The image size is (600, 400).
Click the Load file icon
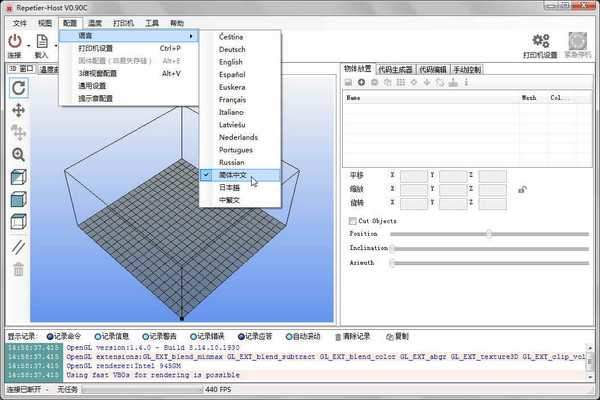tap(41, 42)
